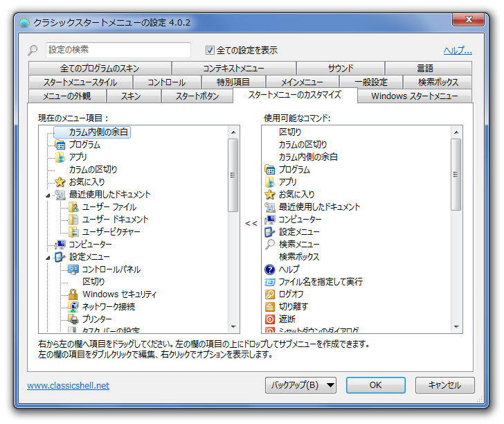The image size is (504, 424).
Task: Click the お気に入り star icon in left tree
Action: 60,182
